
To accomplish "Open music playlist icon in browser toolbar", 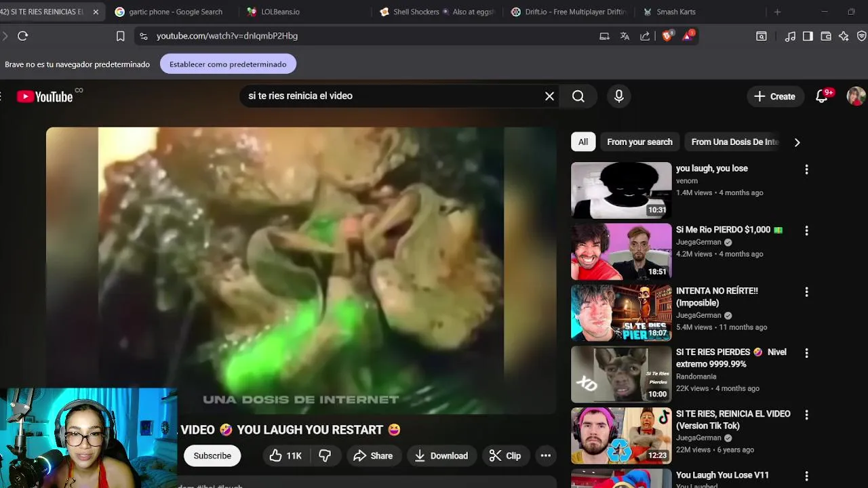I will tap(790, 36).
